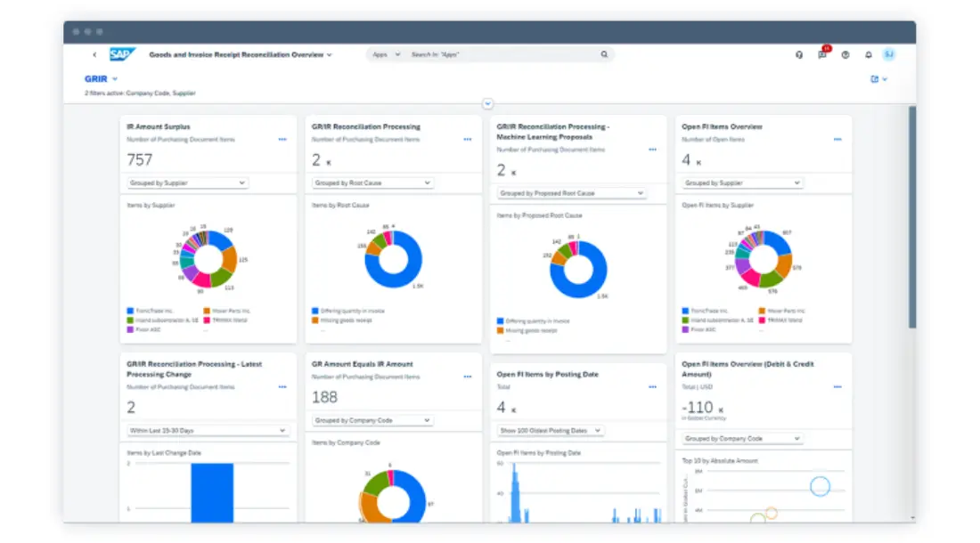Viewport: 980px width, 543px height.
Task: Click purple legend swatch in Open FI Items Overview
Action: pos(685,329)
